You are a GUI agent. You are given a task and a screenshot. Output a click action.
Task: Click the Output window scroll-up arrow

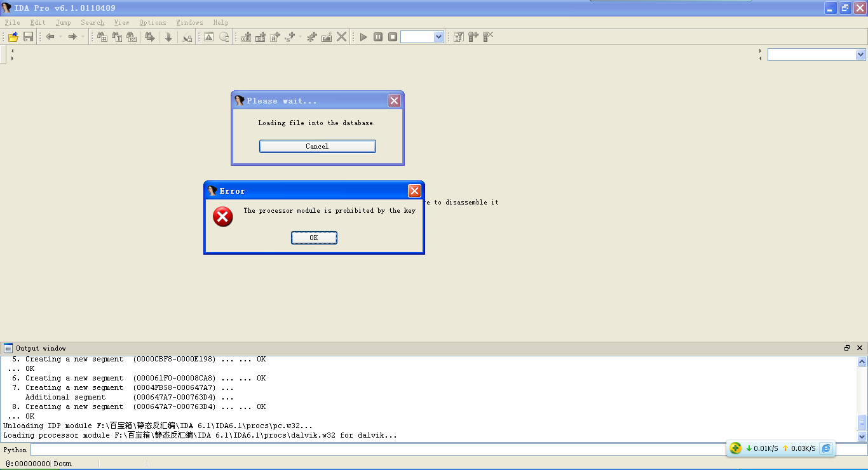tap(862, 361)
